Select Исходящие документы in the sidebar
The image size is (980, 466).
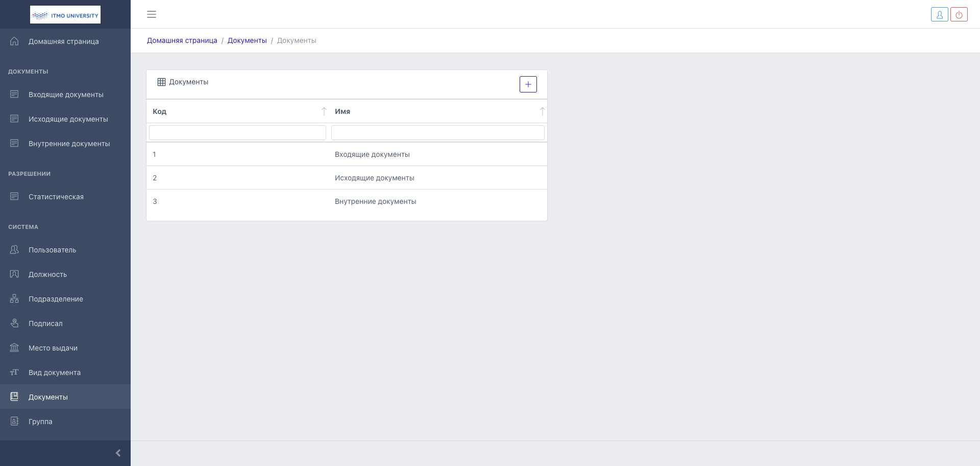[68, 119]
